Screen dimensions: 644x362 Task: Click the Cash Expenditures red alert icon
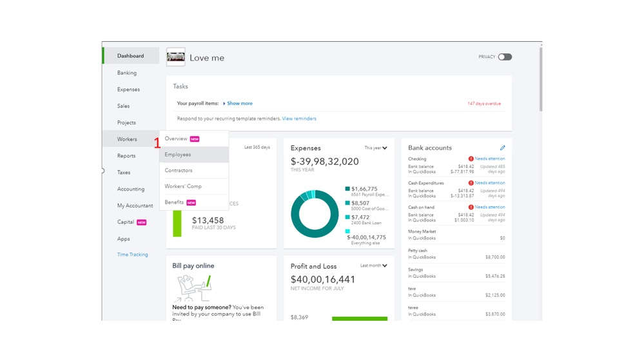coord(471,183)
